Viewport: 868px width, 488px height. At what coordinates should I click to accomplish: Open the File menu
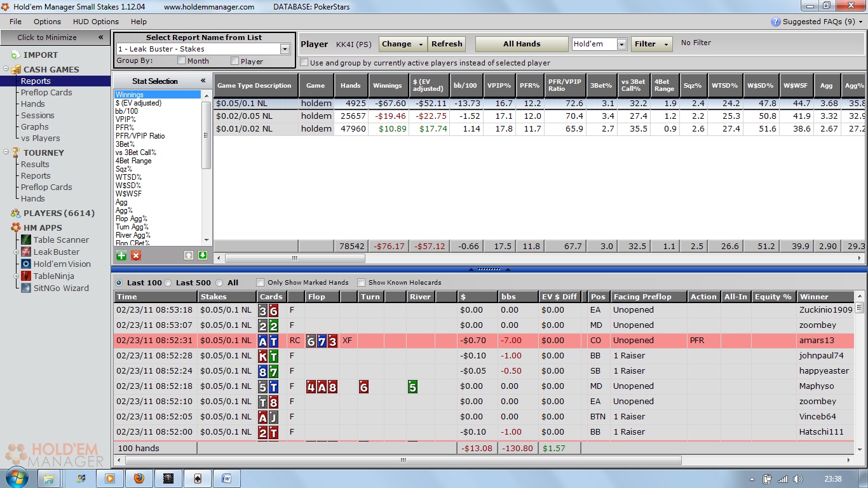(x=15, y=22)
